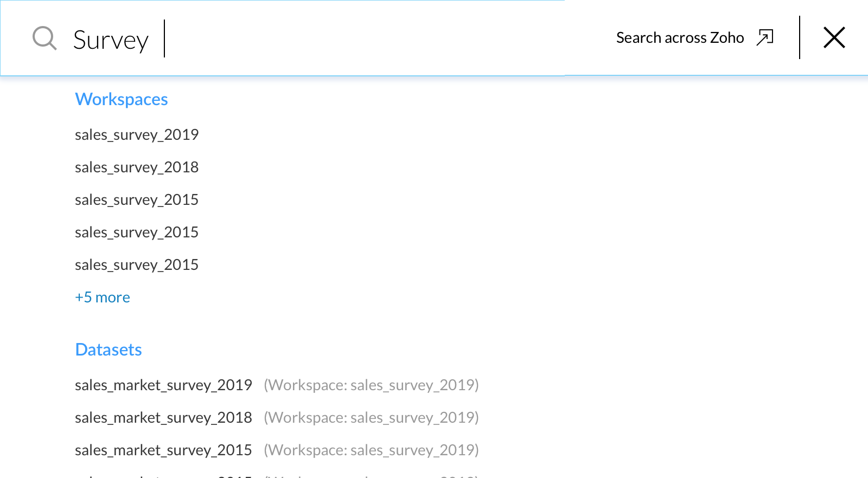Open the Datasets section heading
The height and width of the screenshot is (478, 868).
108,350
